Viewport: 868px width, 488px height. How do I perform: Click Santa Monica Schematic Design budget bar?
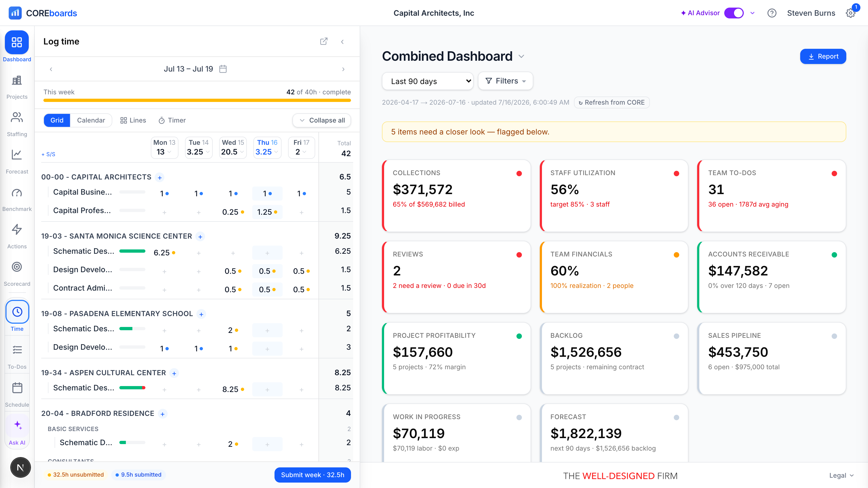(x=132, y=251)
